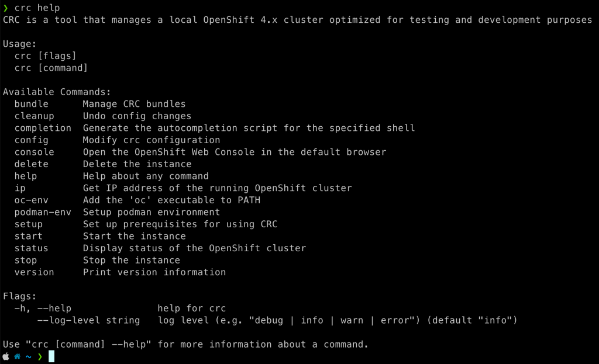Click the 'console' command name
The height and width of the screenshot is (364, 599).
pyautogui.click(x=35, y=152)
